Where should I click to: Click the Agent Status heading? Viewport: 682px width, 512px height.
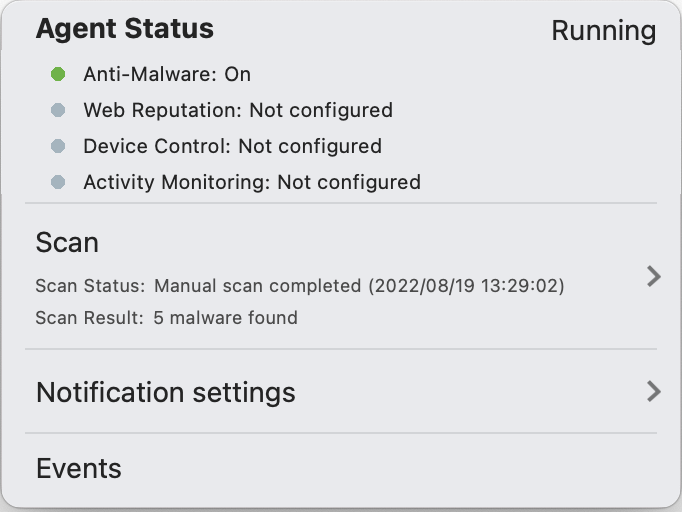pyautogui.click(x=125, y=28)
